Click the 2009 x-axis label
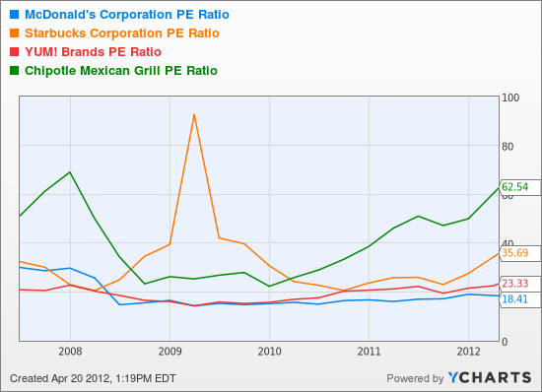Image resolution: width=542 pixels, height=392 pixels. point(169,352)
